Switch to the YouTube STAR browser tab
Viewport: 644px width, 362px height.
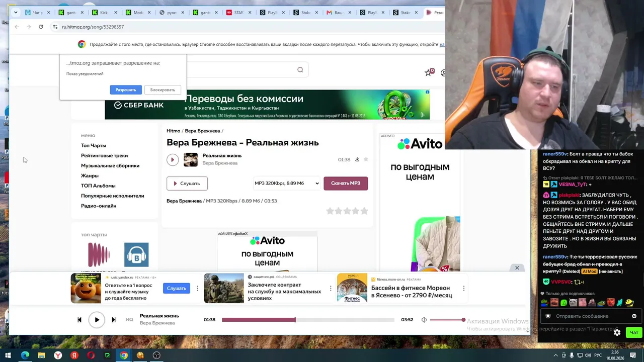(238, 13)
